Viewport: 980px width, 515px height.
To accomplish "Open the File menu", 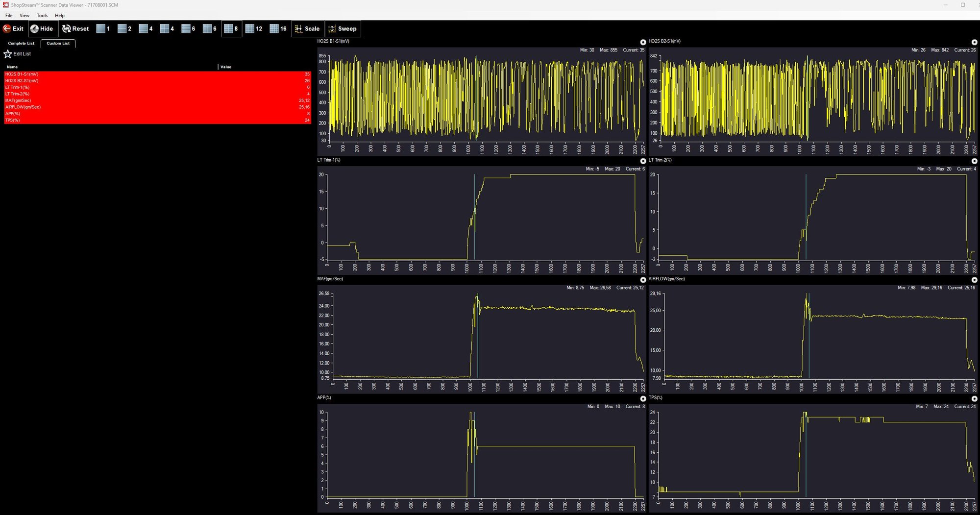I will (9, 16).
